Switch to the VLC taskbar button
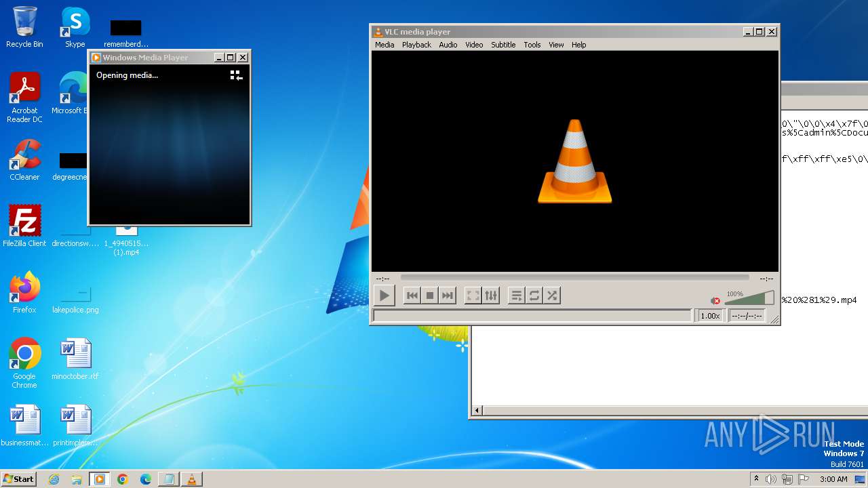Image resolution: width=868 pixels, height=488 pixels. 192,479
